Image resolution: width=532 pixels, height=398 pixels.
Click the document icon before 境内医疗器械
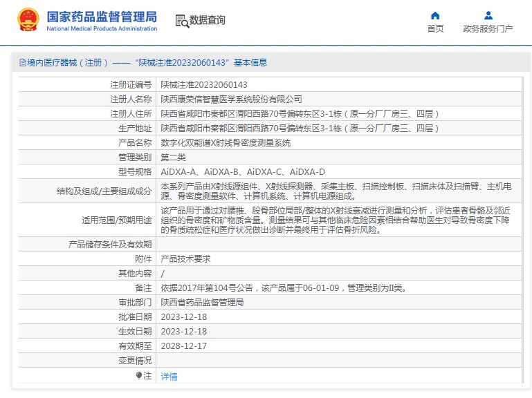22,63
